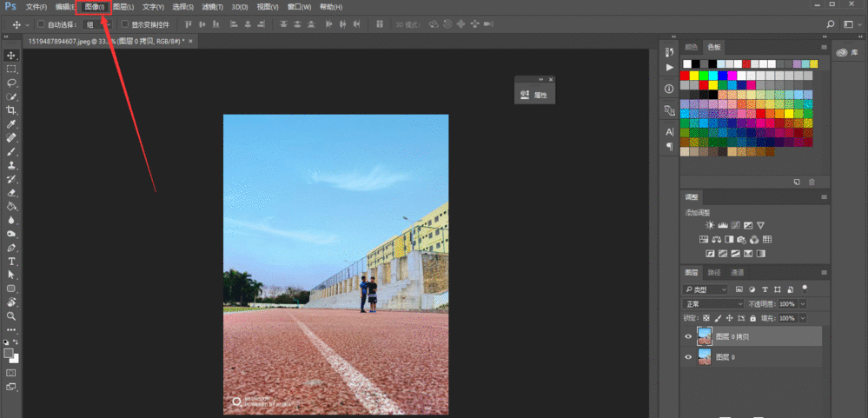Viewport: 868px width, 418px height.
Task: Select the Lasso tool
Action: pos(11,83)
